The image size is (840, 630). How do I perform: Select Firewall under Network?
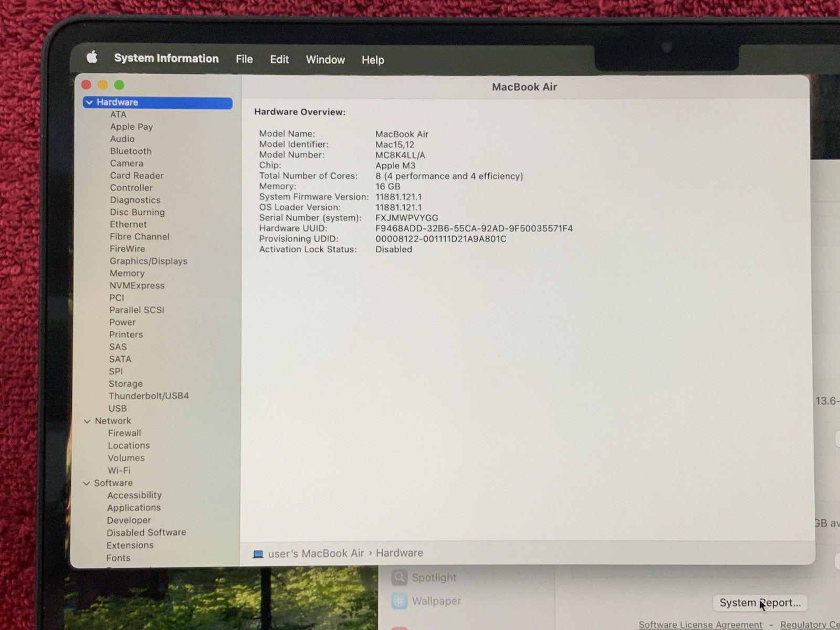[x=124, y=433]
